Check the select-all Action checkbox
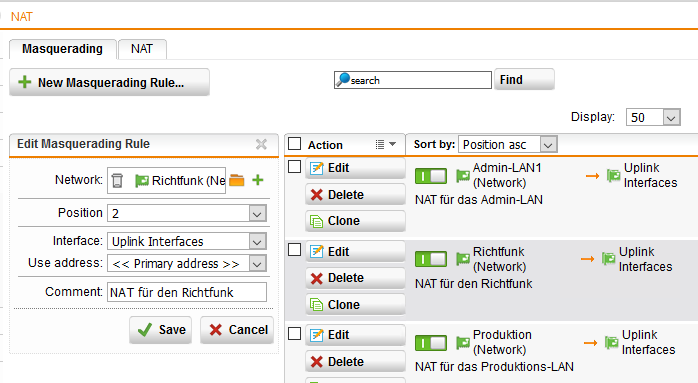698x383 pixels. (x=294, y=144)
